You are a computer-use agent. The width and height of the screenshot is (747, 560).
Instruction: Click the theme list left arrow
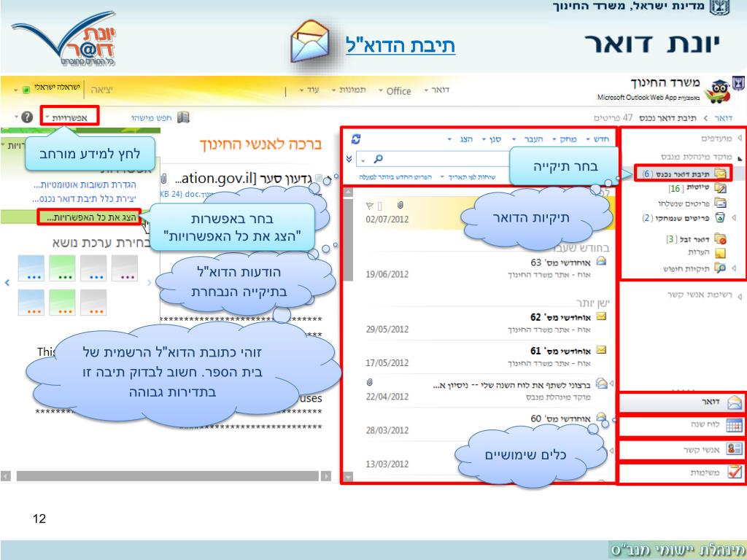pos(7,283)
